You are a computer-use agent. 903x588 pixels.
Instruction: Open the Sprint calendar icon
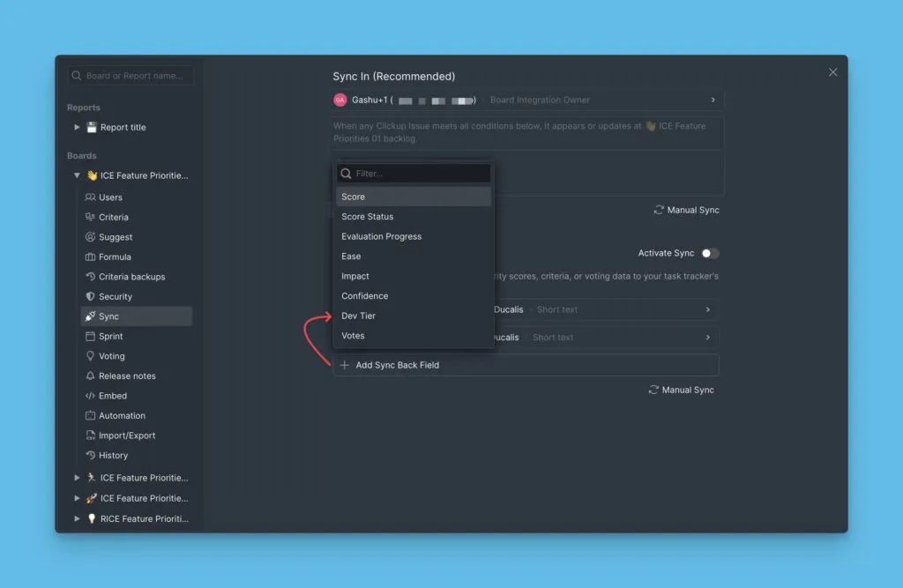[90, 336]
